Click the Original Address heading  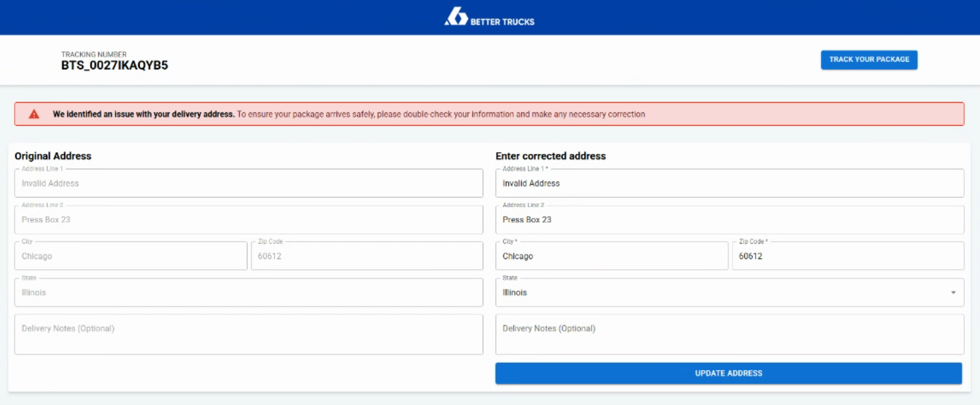(53, 156)
